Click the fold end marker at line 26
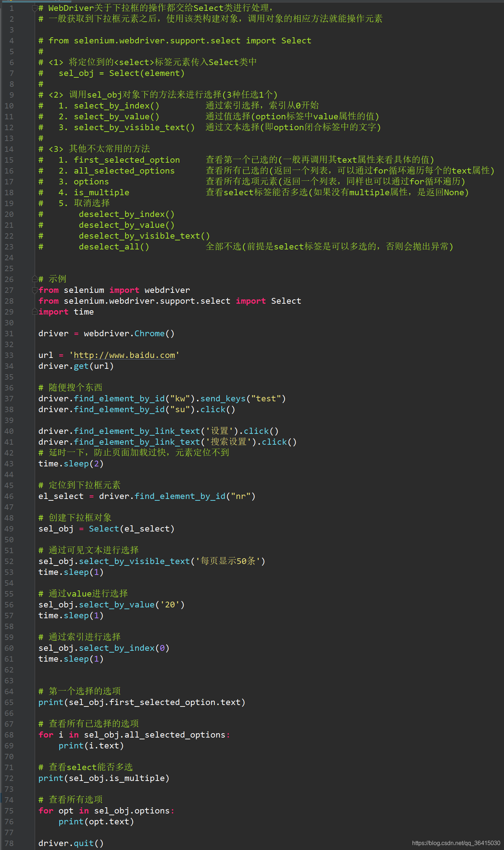The height and width of the screenshot is (850, 504). click(x=35, y=279)
